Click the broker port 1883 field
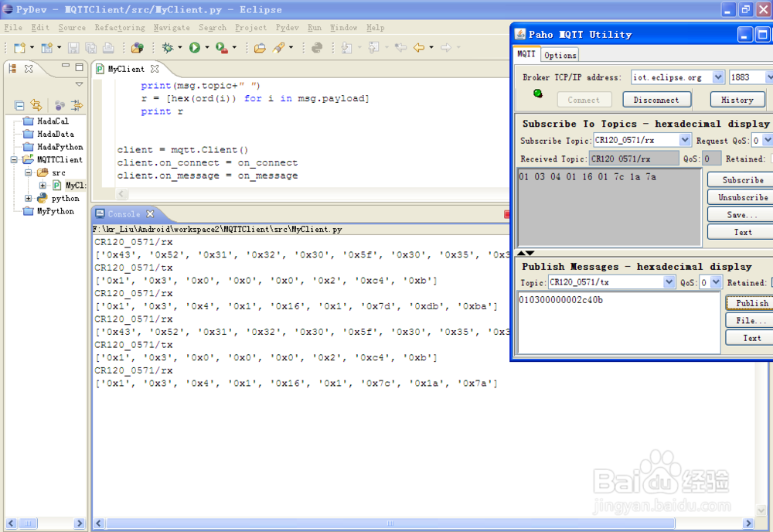 click(x=747, y=77)
